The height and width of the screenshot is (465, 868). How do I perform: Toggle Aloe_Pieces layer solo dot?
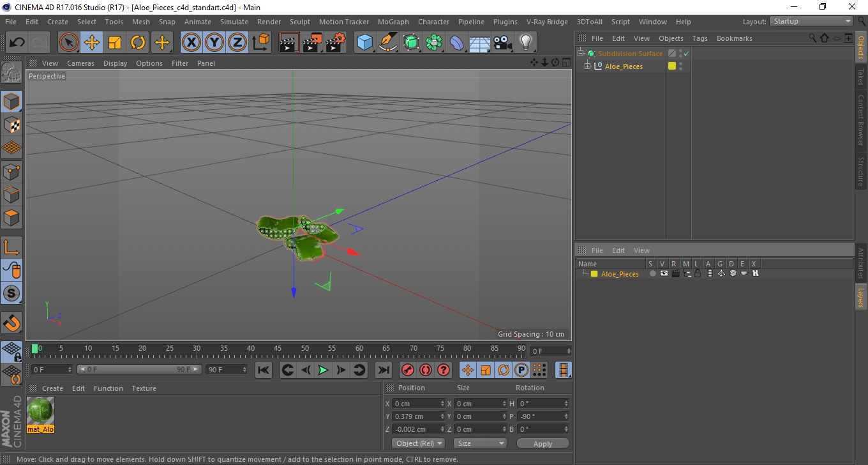coord(652,273)
